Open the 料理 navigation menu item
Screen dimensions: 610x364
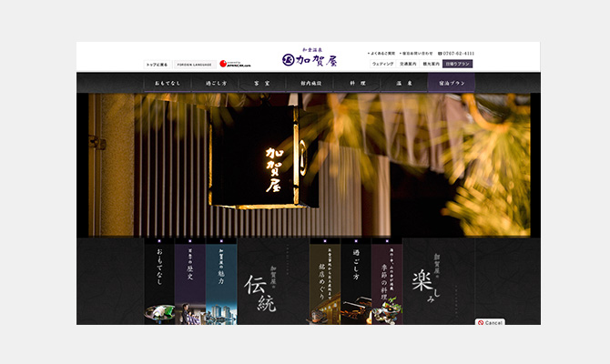coord(357,83)
